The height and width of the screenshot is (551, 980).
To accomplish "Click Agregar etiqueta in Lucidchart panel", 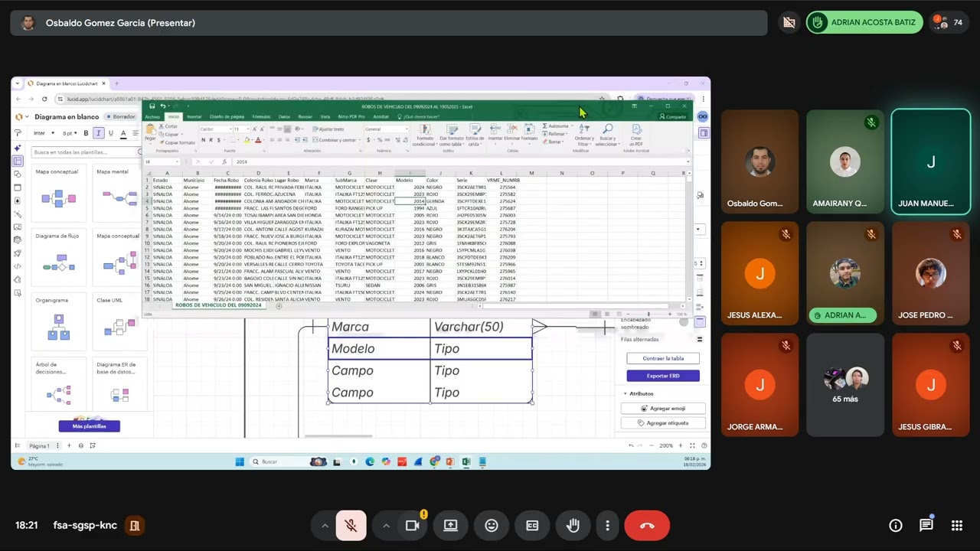I will coord(663,423).
